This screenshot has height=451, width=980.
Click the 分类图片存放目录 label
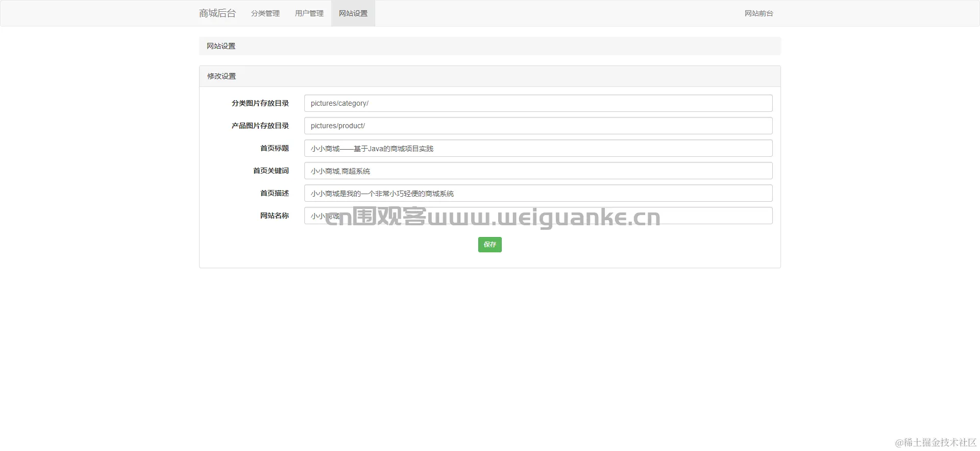tap(260, 103)
